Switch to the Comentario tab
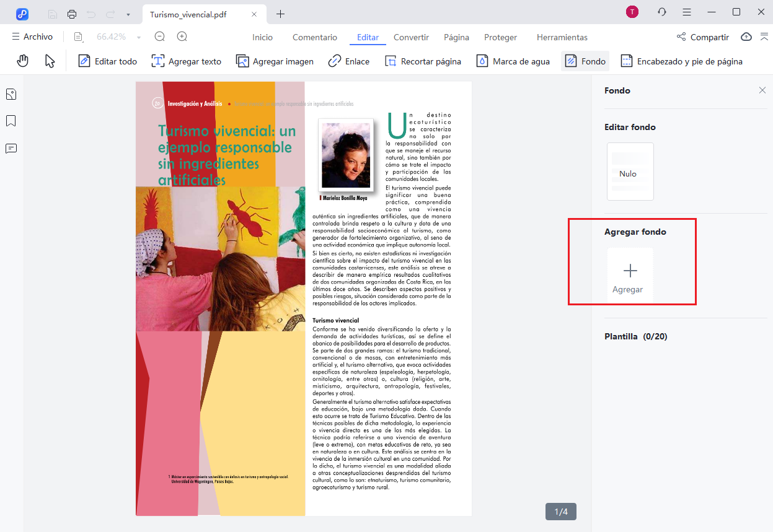This screenshot has height=532, width=773. 315,37
